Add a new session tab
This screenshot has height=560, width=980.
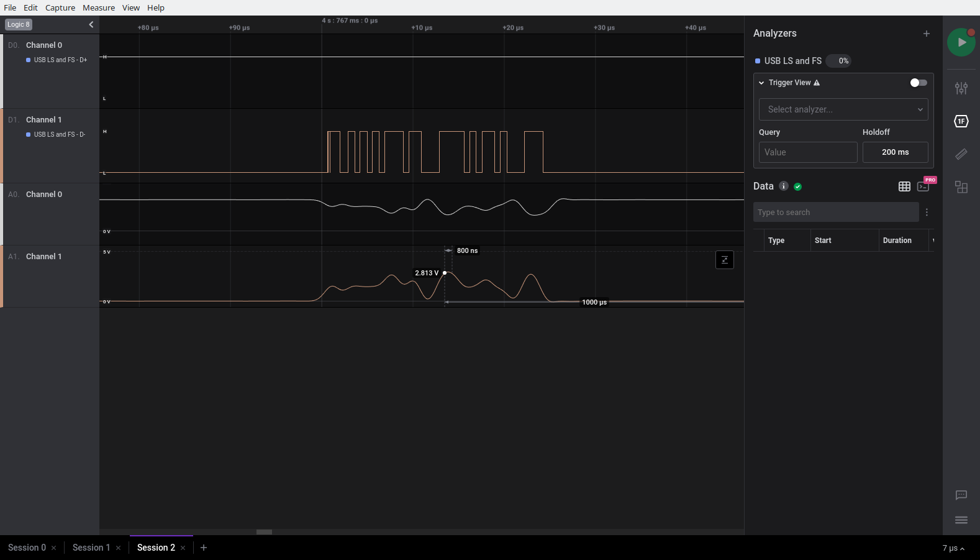coord(204,548)
